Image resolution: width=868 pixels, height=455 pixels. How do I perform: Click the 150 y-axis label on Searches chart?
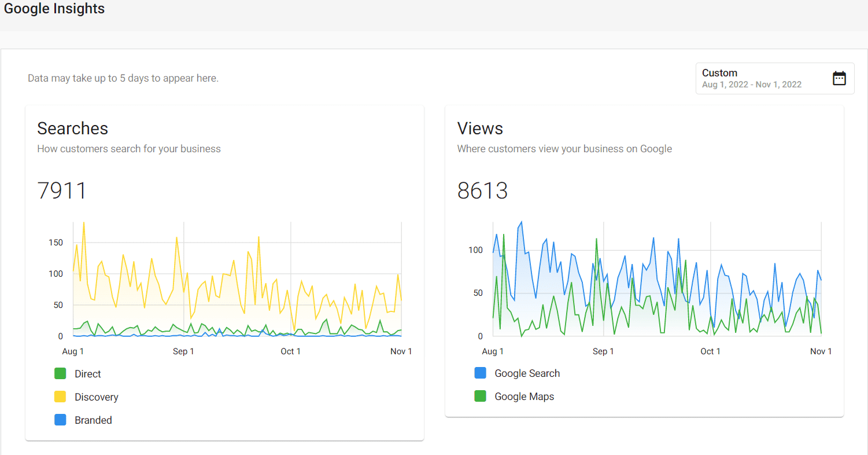point(56,243)
